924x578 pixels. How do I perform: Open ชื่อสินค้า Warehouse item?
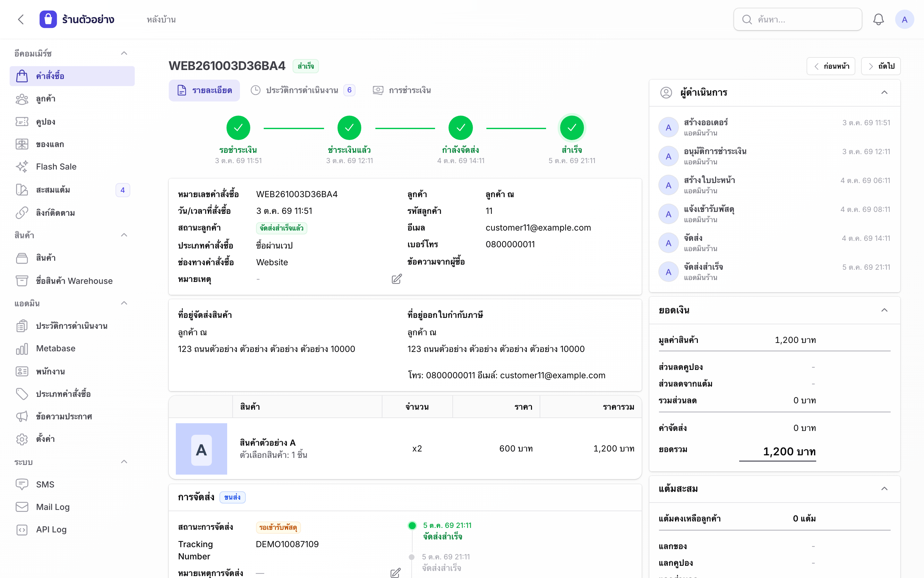[x=72, y=281]
